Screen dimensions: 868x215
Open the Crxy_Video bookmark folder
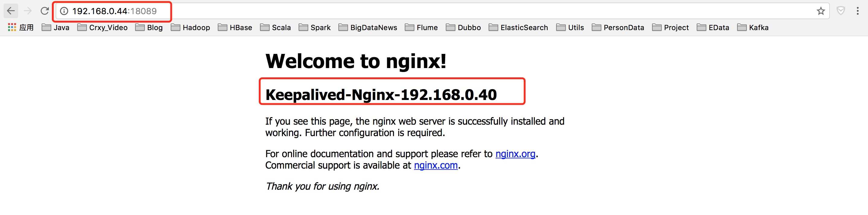tap(103, 28)
